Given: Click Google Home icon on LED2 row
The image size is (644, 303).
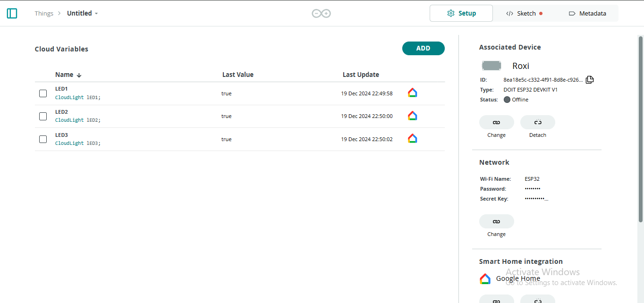Looking at the screenshot, I should [412, 116].
